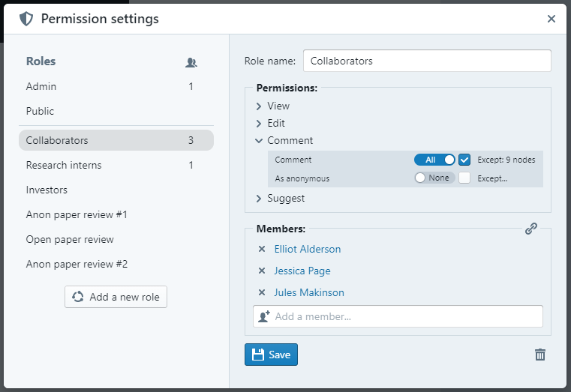This screenshot has height=392, width=571.
Task: Remove Elliot Alderson with the X icon
Action: pyautogui.click(x=261, y=249)
